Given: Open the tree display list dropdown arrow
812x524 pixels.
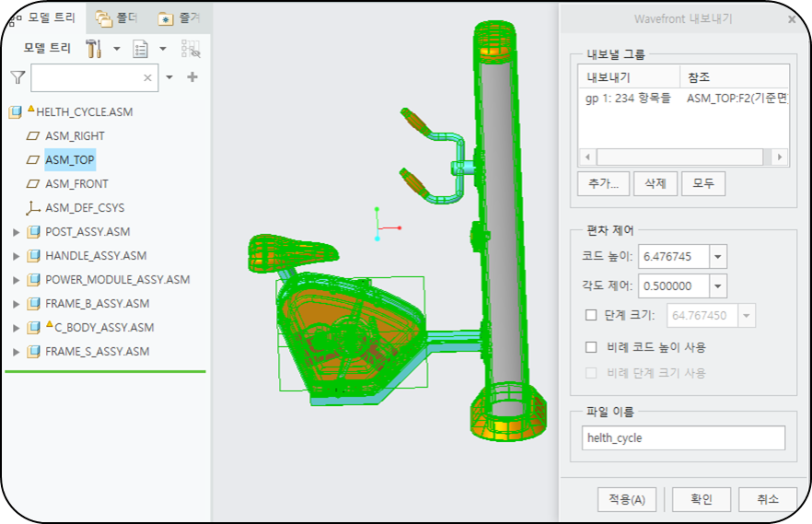Looking at the screenshot, I should (163, 49).
